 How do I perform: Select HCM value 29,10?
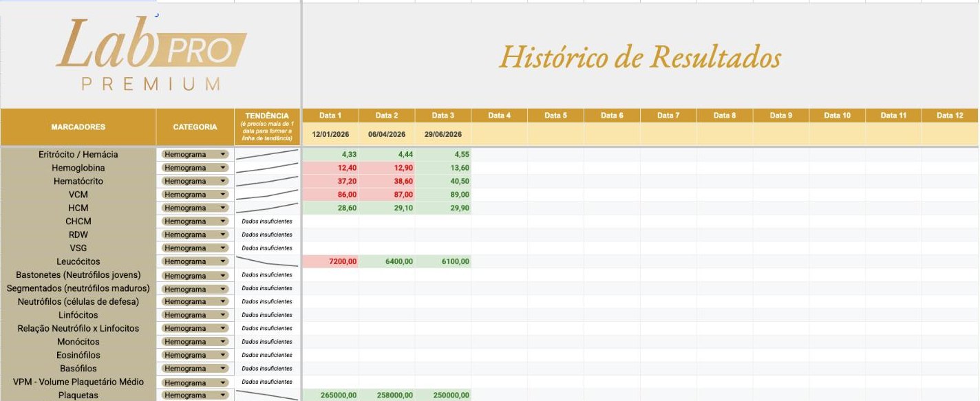(x=387, y=208)
